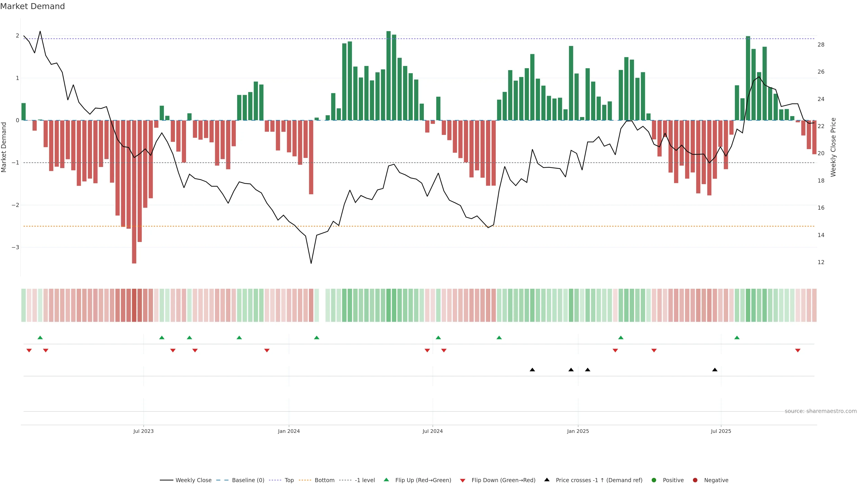Viewport: 868px width, 488px height.
Task: Click the green flip-up marker after Jul 2025
Action: pyautogui.click(x=737, y=338)
